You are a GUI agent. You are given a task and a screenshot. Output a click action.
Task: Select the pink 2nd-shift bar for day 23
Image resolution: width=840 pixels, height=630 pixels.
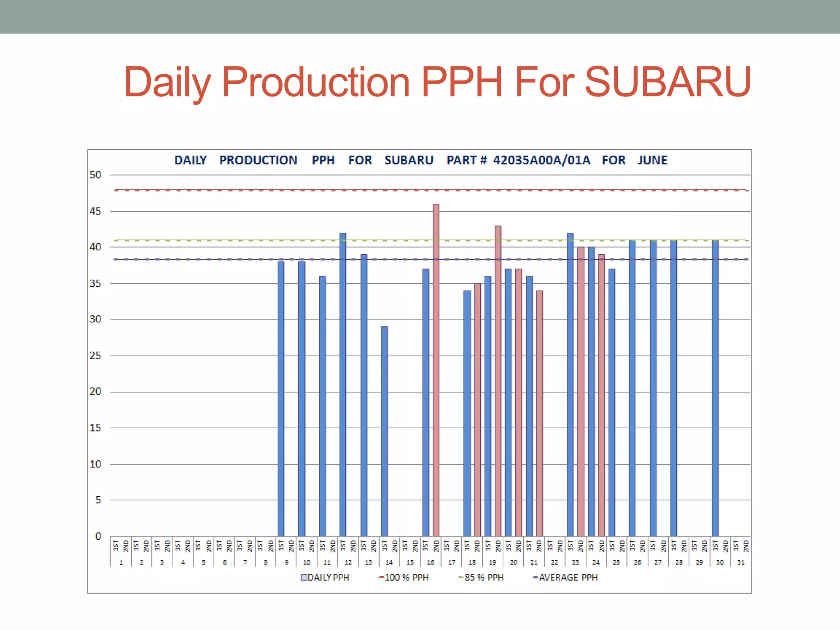pyautogui.click(x=581, y=392)
